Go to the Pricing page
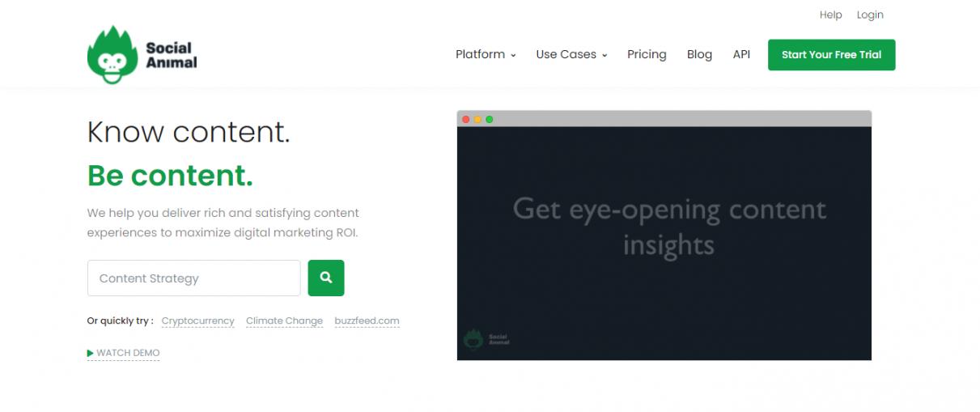Image resolution: width=980 pixels, height=412 pixels. pos(647,55)
